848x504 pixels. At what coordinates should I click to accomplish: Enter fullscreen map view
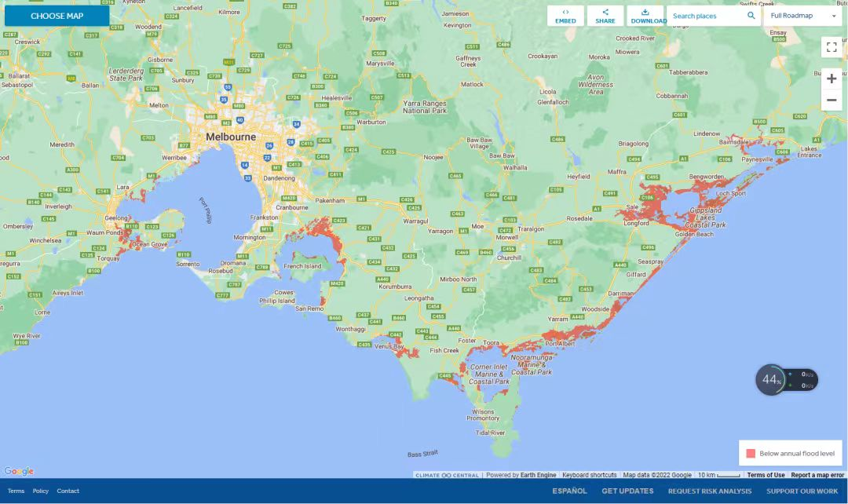pyautogui.click(x=832, y=48)
